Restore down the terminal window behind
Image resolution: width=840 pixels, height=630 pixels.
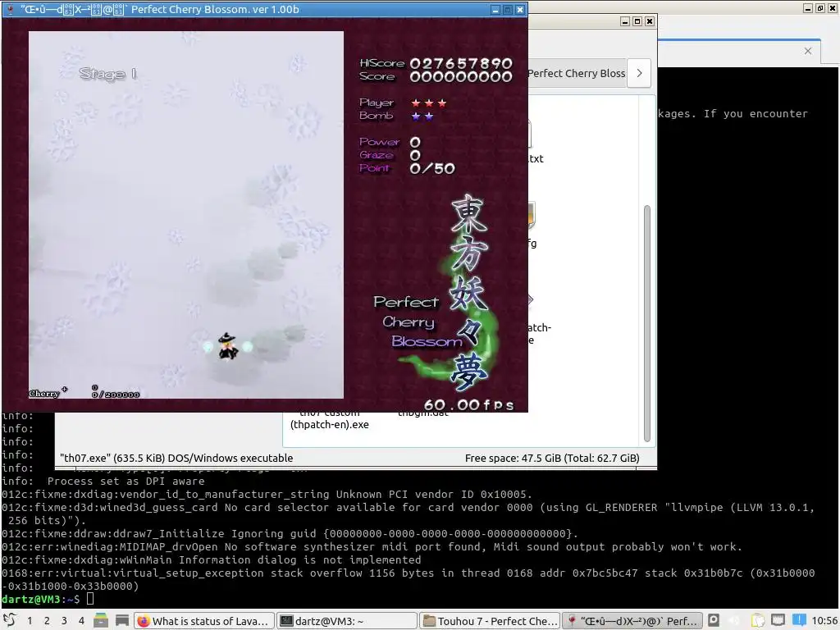[x=820, y=8]
